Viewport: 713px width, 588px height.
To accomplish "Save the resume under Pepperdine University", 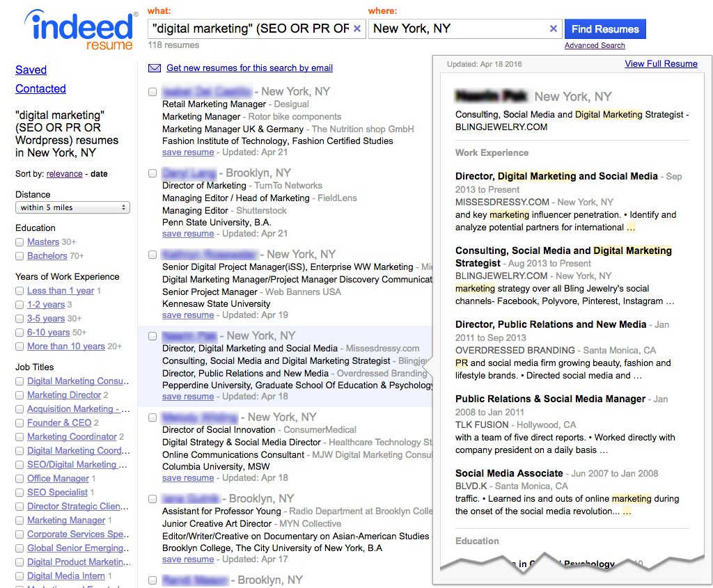I will point(188,396).
